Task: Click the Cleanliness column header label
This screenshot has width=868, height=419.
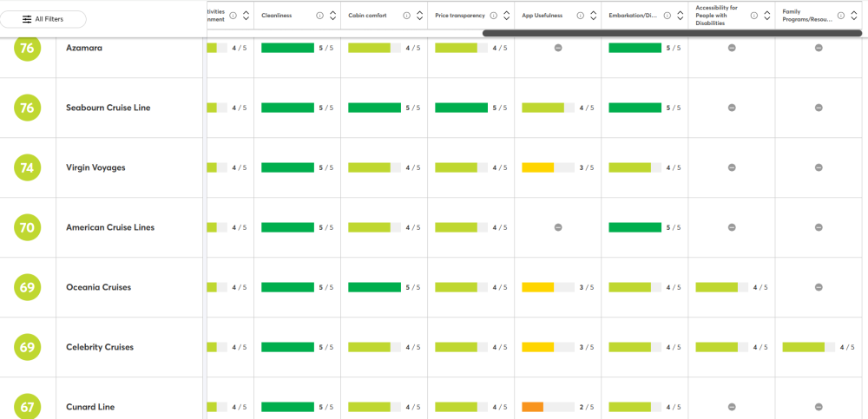Action: click(x=277, y=16)
